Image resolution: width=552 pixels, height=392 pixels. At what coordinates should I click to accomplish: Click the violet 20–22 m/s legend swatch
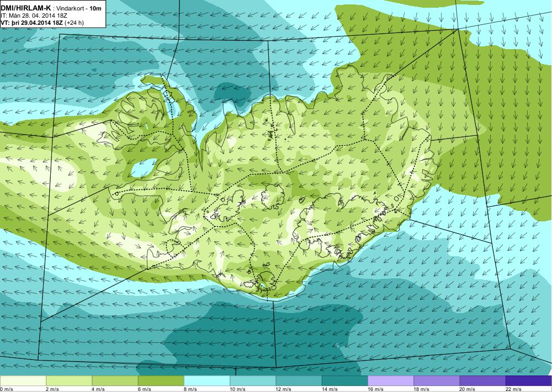[482, 381]
